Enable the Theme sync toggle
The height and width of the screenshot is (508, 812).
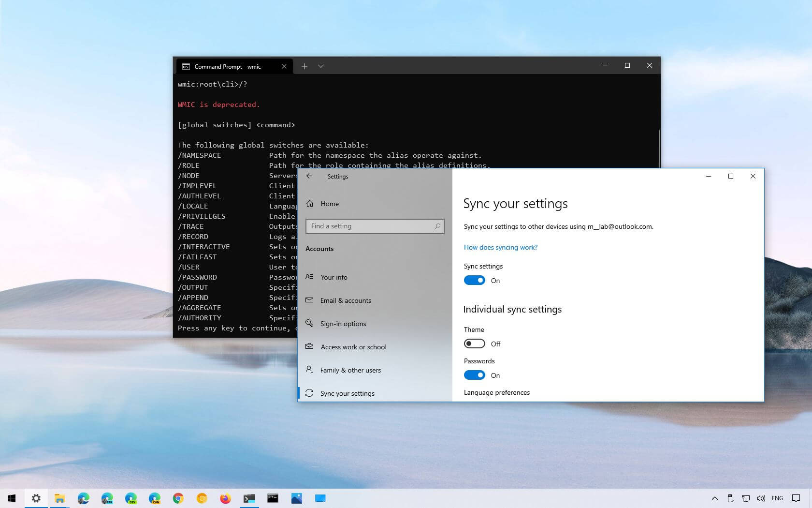474,344
